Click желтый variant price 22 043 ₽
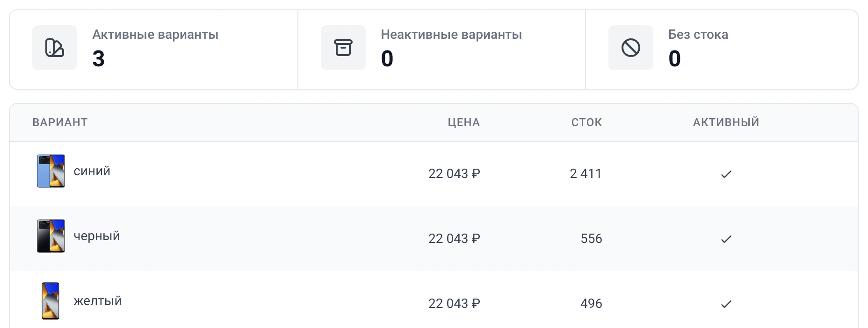This screenshot has height=328, width=868. click(454, 304)
